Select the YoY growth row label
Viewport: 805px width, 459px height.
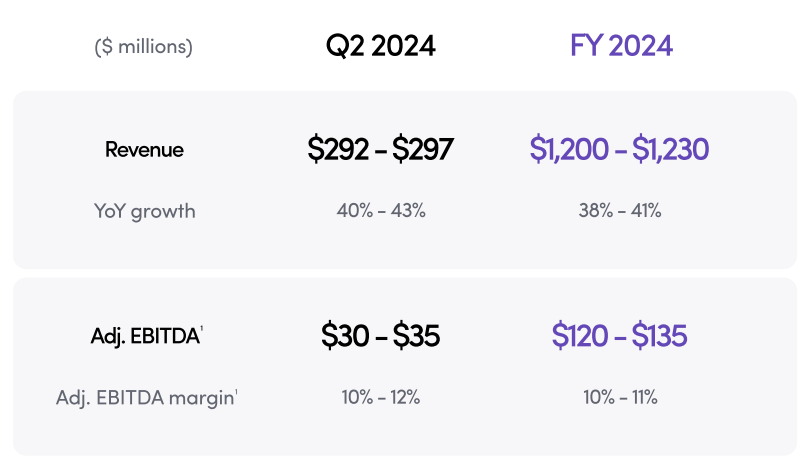point(144,211)
